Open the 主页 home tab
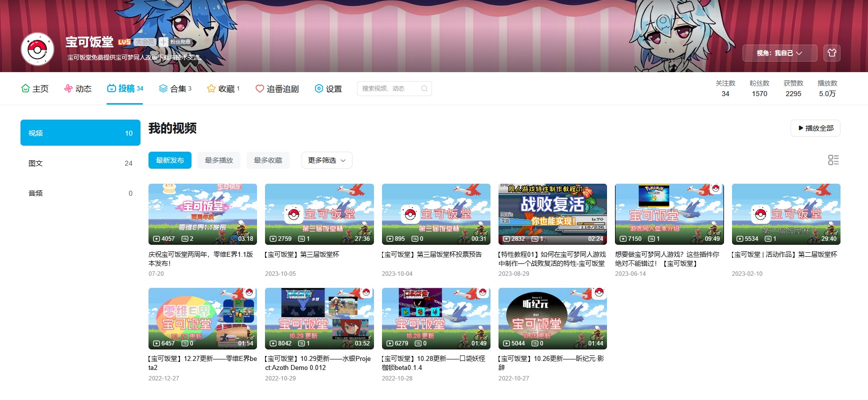Image resolution: width=868 pixels, height=400 pixels. [35, 89]
